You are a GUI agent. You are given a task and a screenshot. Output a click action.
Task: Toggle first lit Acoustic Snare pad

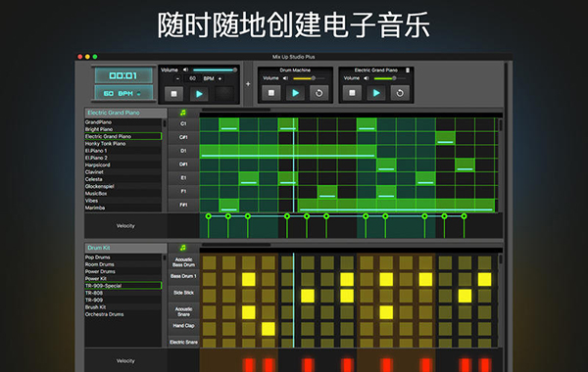248,312
